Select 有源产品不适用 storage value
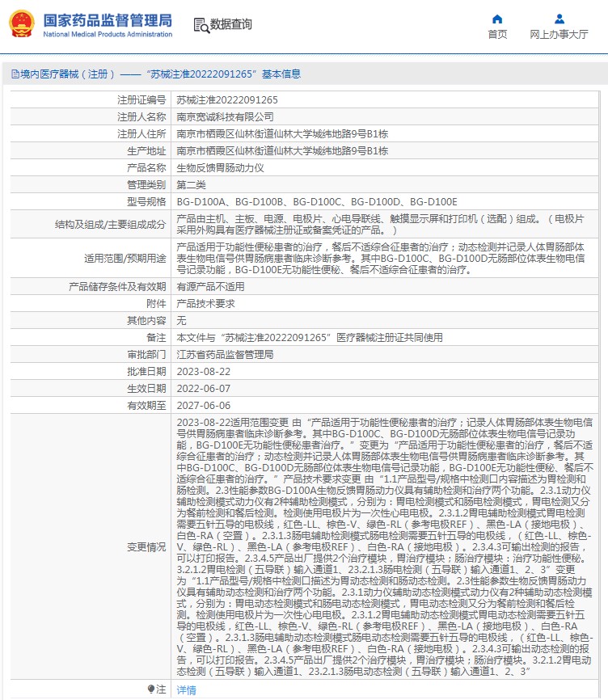 coord(210,287)
